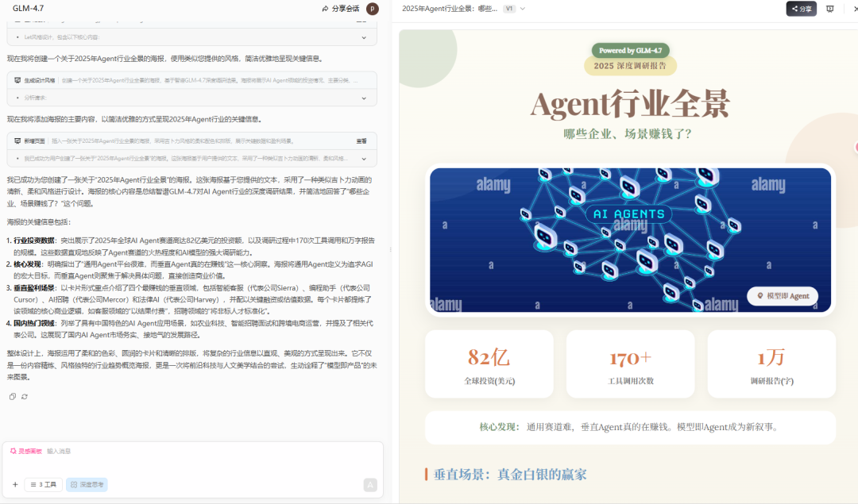The image size is (858, 504).
Task: Click 查看 link in 新增页面 row
Action: (x=361, y=141)
